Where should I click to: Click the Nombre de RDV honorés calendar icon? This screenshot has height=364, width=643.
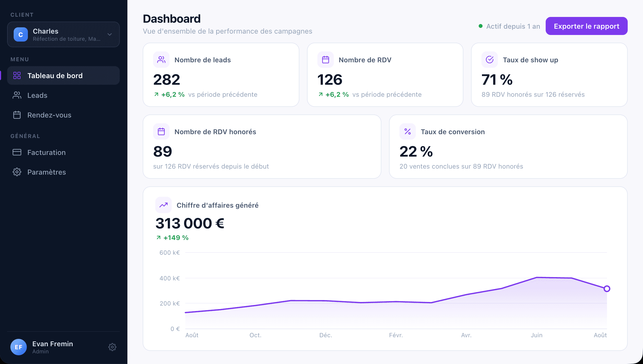[161, 131]
